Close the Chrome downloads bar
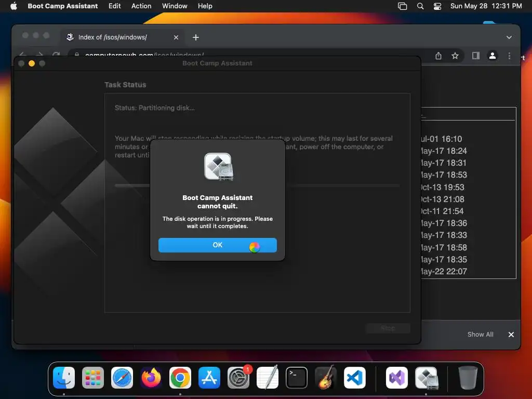The height and width of the screenshot is (399, 532). [x=511, y=335]
